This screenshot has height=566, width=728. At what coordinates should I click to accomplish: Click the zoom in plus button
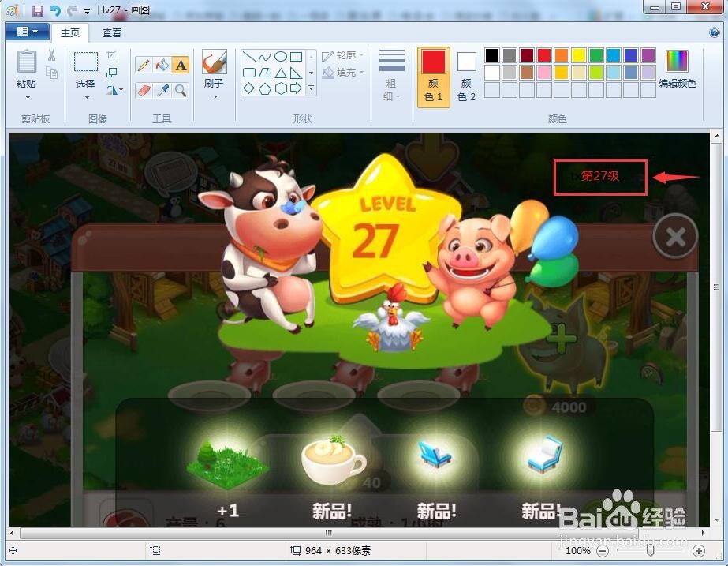click(x=698, y=551)
